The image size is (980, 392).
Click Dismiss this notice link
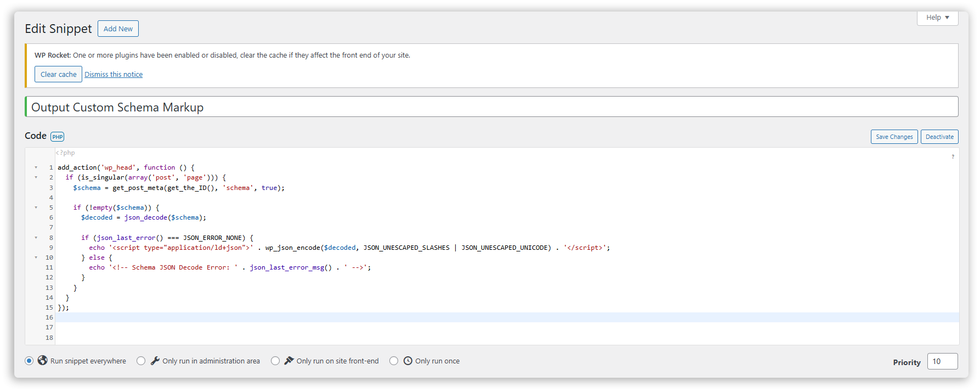(x=114, y=74)
